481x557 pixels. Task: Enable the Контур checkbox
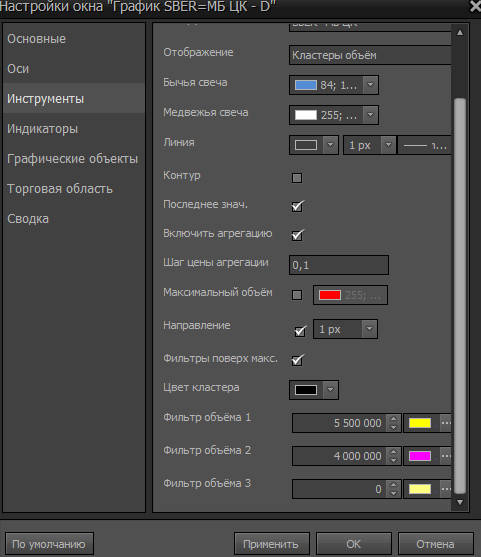[x=297, y=178]
